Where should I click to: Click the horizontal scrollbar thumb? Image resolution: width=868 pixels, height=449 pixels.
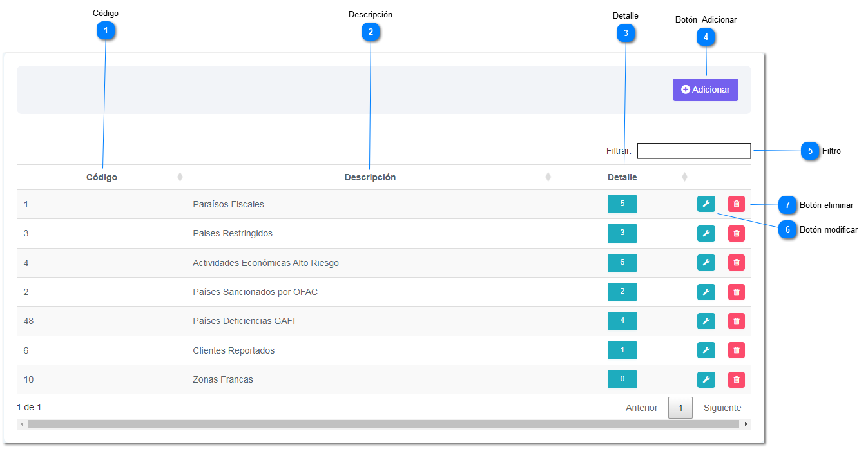click(383, 425)
